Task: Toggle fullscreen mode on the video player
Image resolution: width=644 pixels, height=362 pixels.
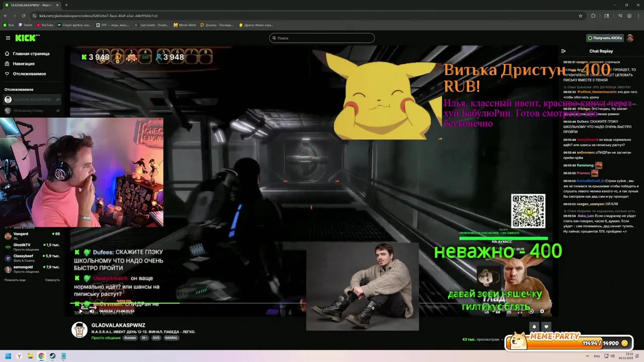Action: click(520, 311)
